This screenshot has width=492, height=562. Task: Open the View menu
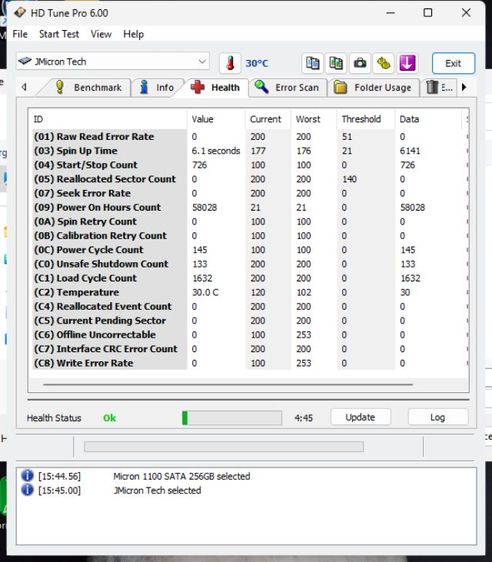coord(101,34)
